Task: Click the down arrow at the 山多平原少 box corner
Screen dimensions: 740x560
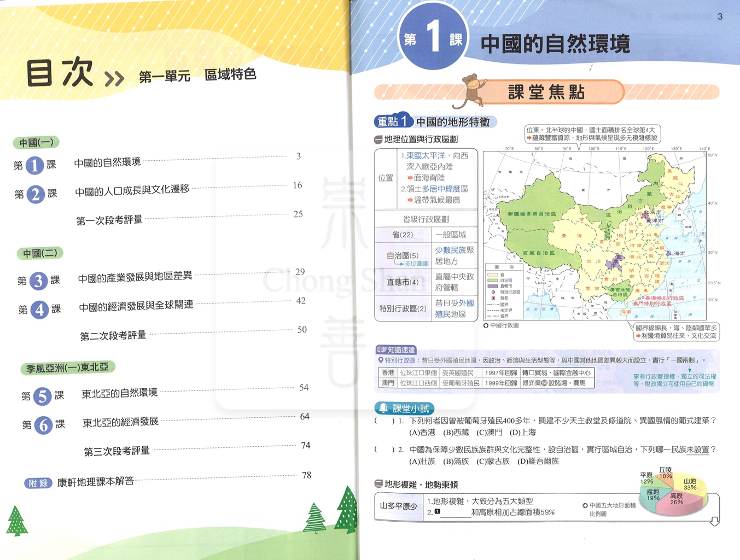Action: [715, 522]
